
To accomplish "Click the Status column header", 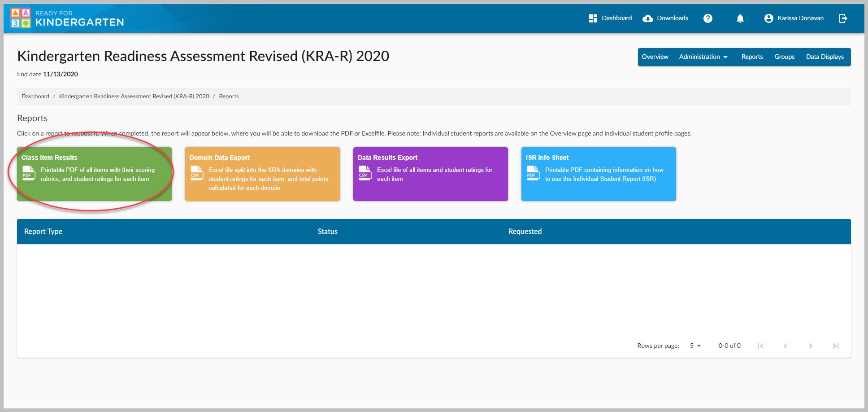I will (x=328, y=232).
